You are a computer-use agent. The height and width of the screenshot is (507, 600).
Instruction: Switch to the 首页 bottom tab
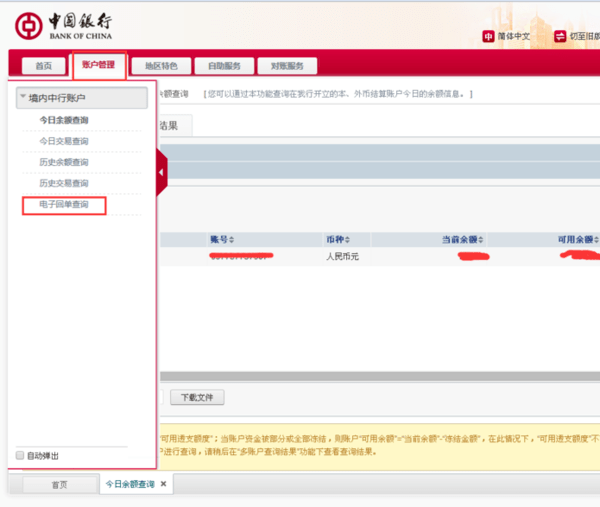59,485
